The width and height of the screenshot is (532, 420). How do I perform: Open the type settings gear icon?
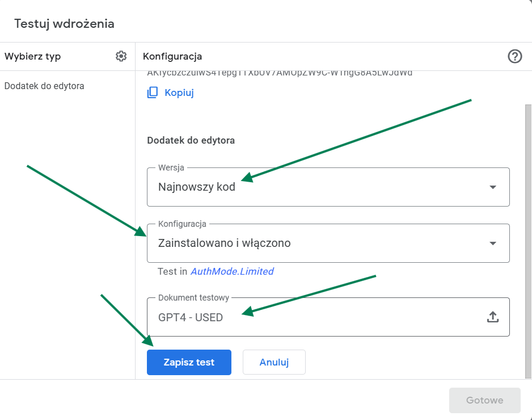[x=121, y=56]
